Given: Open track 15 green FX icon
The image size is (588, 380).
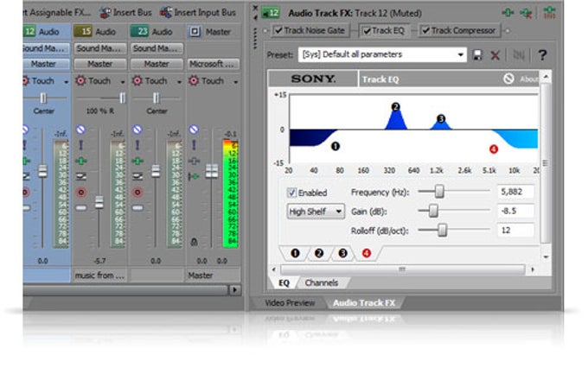Looking at the screenshot, I should pos(81,161).
